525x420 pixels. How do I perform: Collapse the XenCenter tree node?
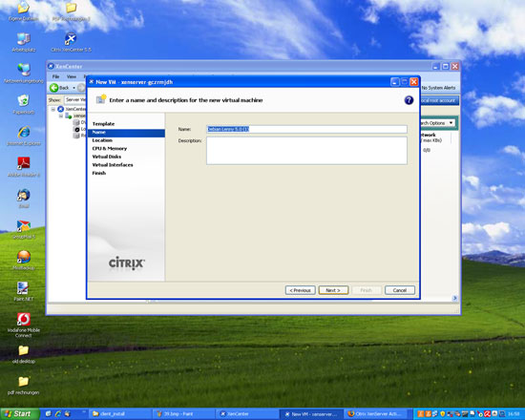[52, 109]
